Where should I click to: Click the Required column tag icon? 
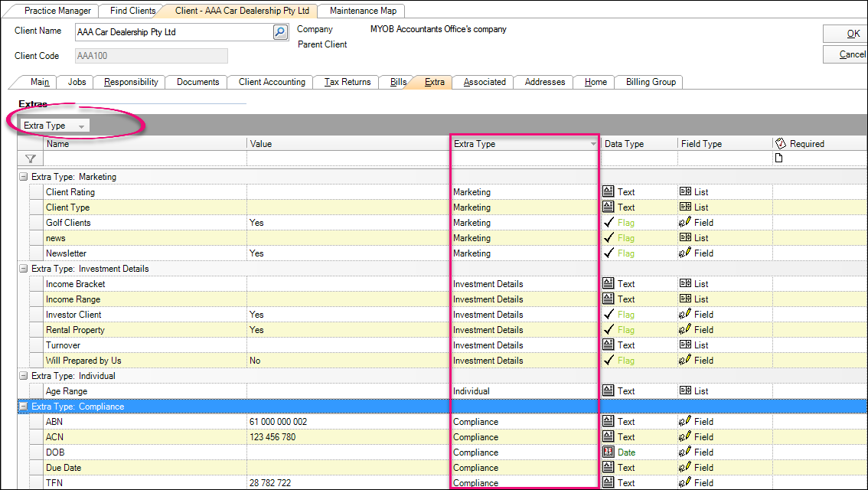coord(781,143)
